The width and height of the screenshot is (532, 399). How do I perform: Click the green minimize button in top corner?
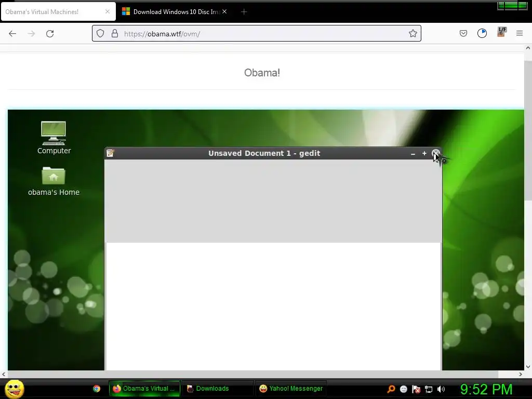tap(501, 5)
